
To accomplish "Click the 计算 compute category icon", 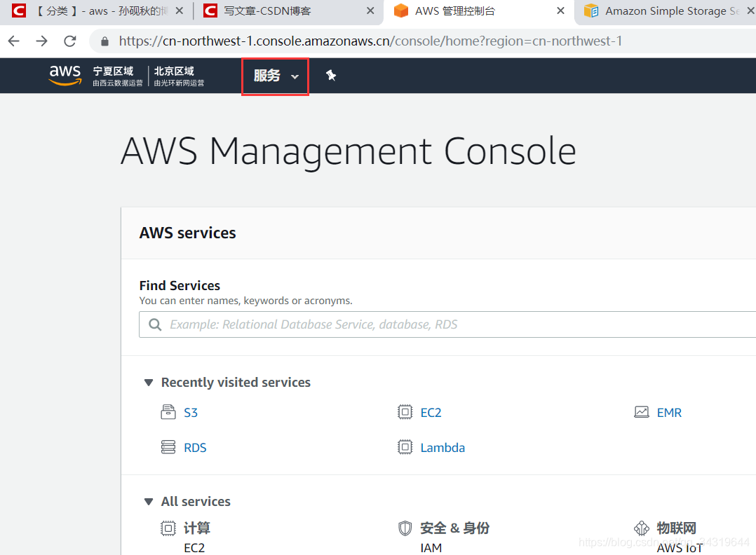I will [168, 528].
